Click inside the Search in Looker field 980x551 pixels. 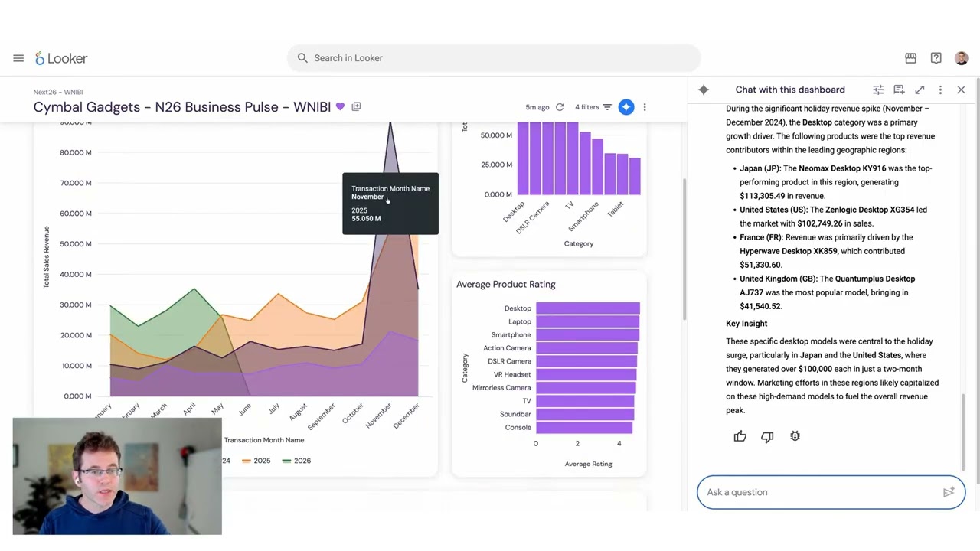point(494,58)
